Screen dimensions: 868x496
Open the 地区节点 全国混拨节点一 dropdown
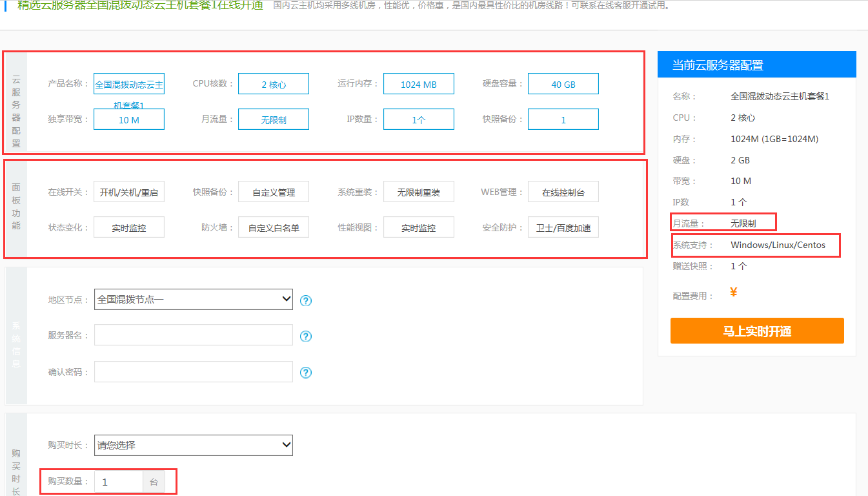tap(194, 299)
